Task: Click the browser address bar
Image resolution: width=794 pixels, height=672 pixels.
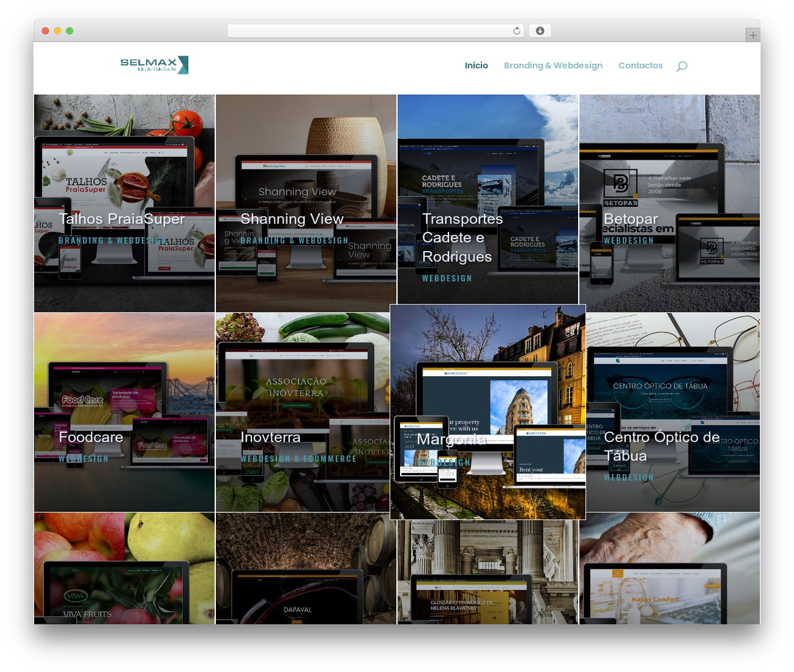Action: tap(376, 31)
